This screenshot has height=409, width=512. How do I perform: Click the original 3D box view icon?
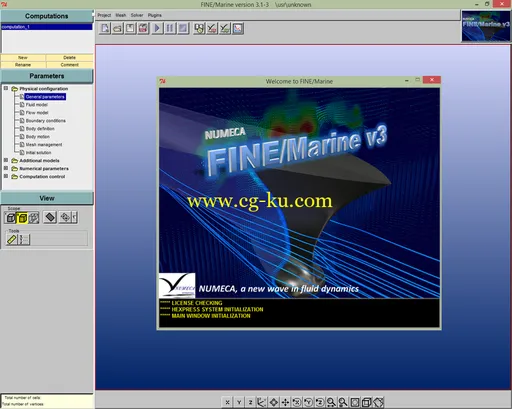(366, 402)
